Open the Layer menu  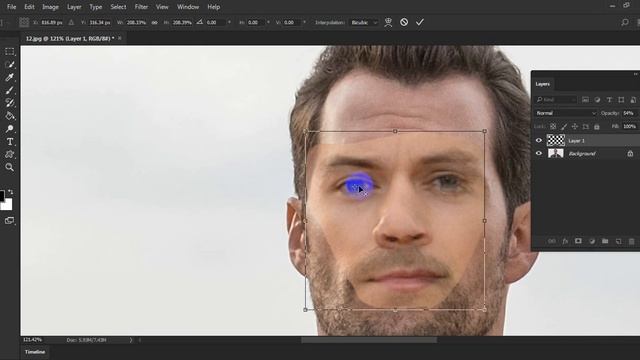click(x=74, y=7)
